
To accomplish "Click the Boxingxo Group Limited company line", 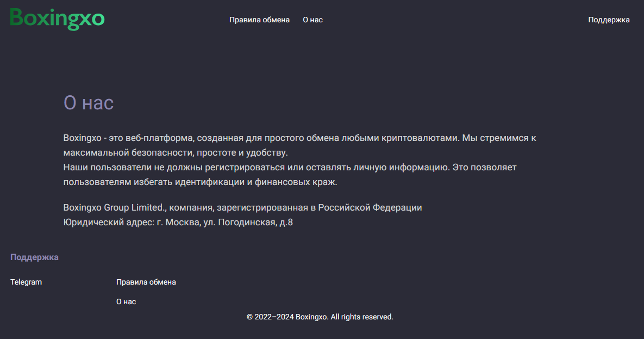I will click(242, 207).
